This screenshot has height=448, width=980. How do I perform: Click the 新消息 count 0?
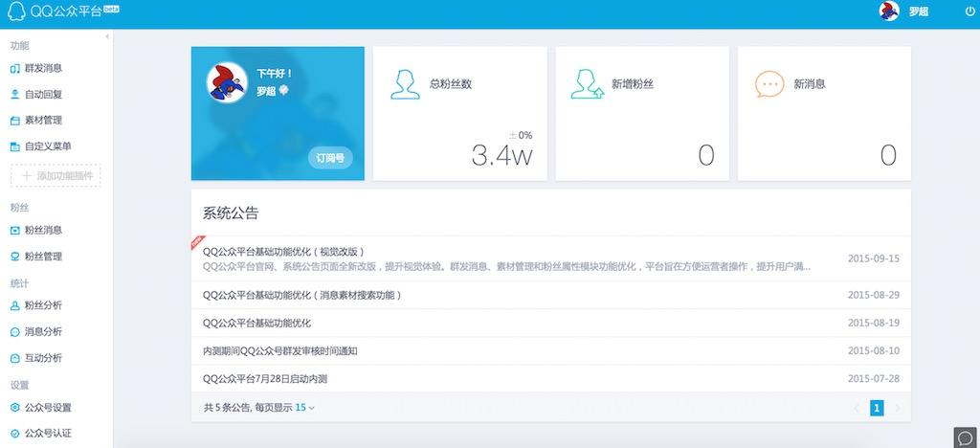(888, 156)
